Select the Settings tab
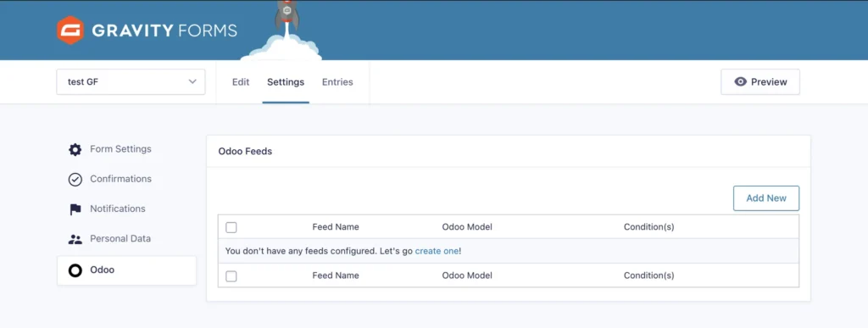This screenshot has width=868, height=328. click(286, 82)
